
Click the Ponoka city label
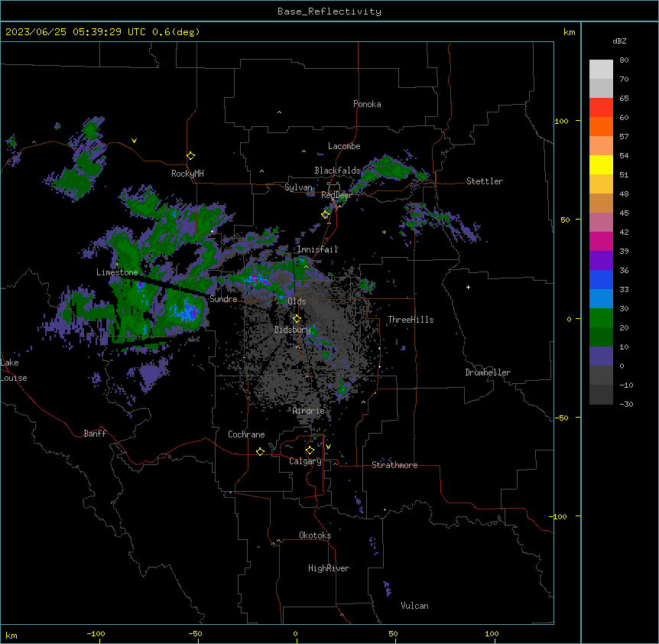tap(367, 104)
